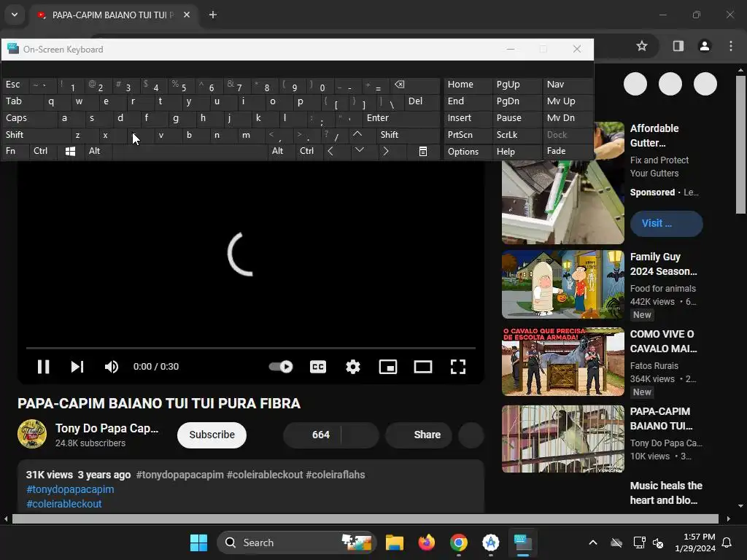Click Nav key on On-Screen Keyboard
This screenshot has height=560, width=747.
(x=568, y=85)
